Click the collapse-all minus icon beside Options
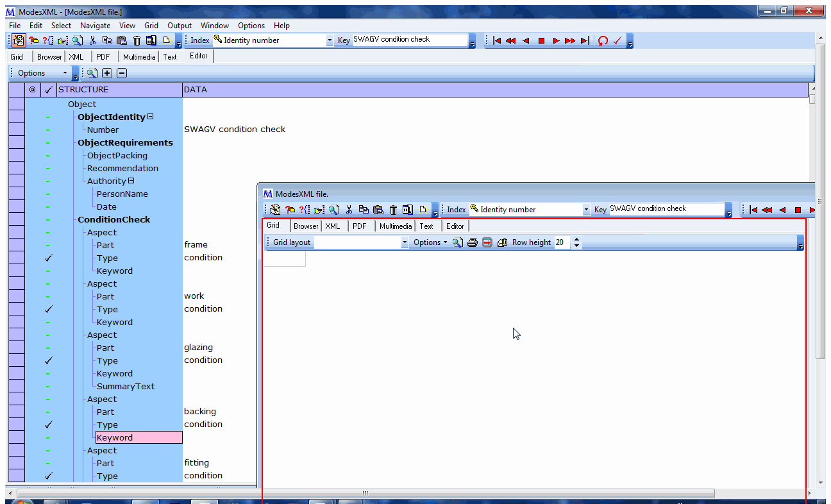The width and height of the screenshot is (831, 504). pos(122,73)
